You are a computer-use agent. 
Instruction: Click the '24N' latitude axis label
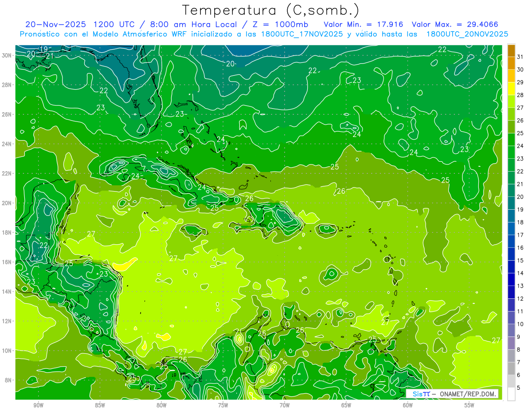7,144
